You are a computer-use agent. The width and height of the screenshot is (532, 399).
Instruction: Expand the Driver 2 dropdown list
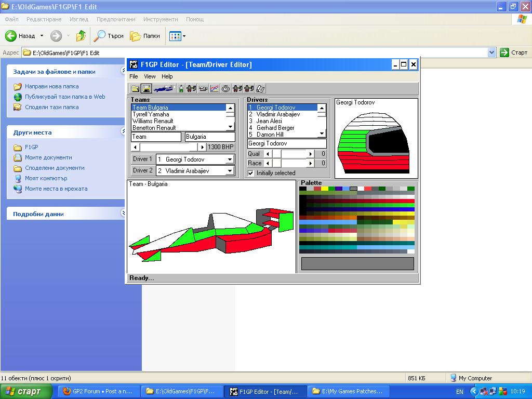pos(230,171)
